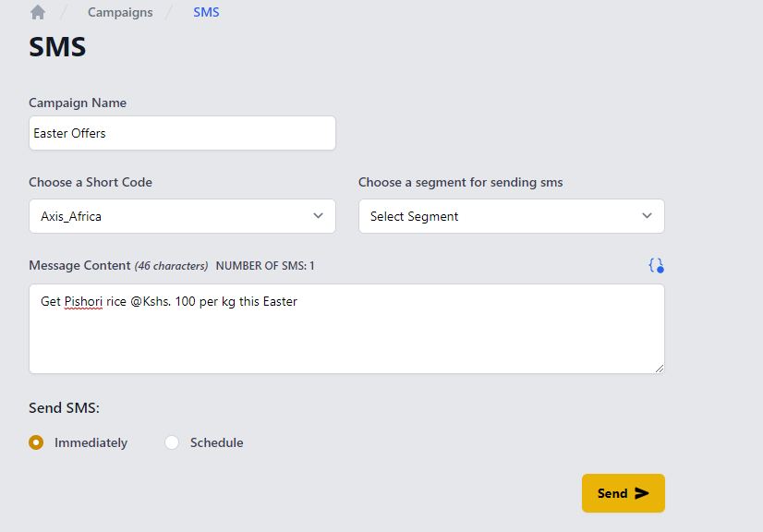
Task: Click the Choose a Short Code label
Action: click(x=91, y=182)
